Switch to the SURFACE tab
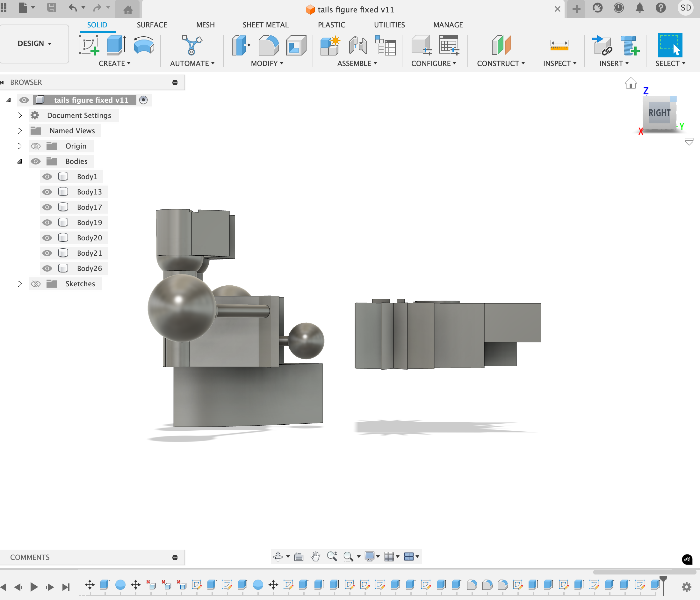Image resolution: width=700 pixels, height=600 pixels. tap(152, 25)
